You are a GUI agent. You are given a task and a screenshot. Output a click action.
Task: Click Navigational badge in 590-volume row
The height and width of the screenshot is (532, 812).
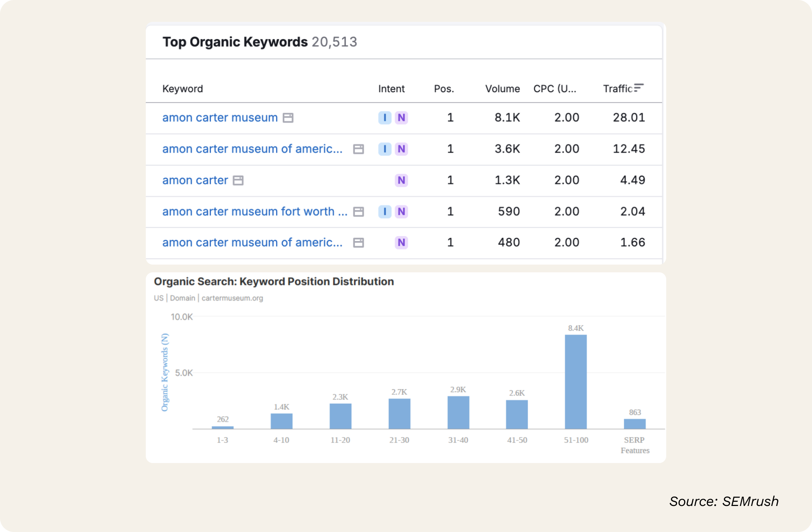click(401, 211)
